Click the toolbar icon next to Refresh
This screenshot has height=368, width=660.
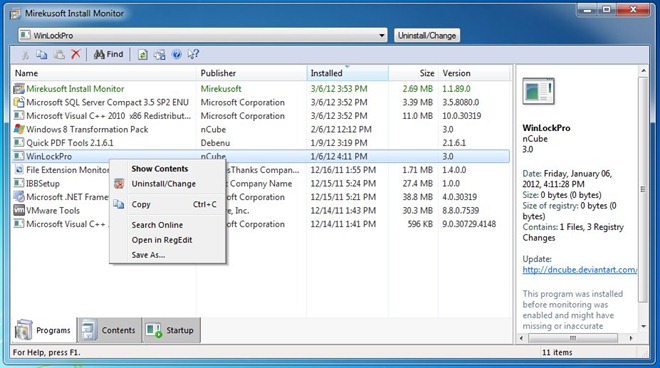click(160, 55)
